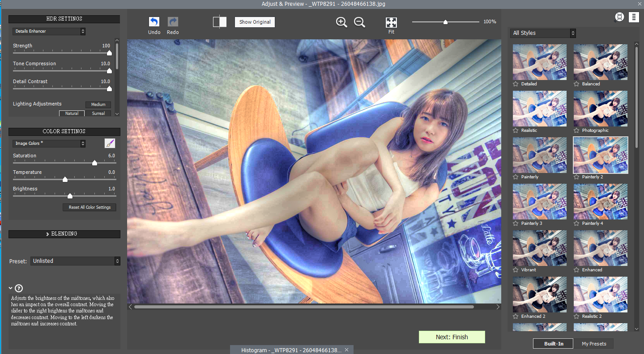Open the All Styles filter dropdown

(x=543, y=33)
